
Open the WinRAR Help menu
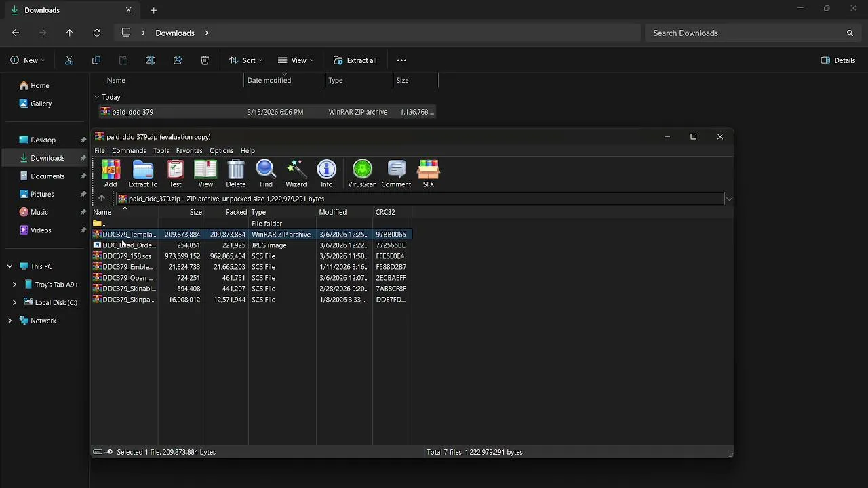click(248, 150)
